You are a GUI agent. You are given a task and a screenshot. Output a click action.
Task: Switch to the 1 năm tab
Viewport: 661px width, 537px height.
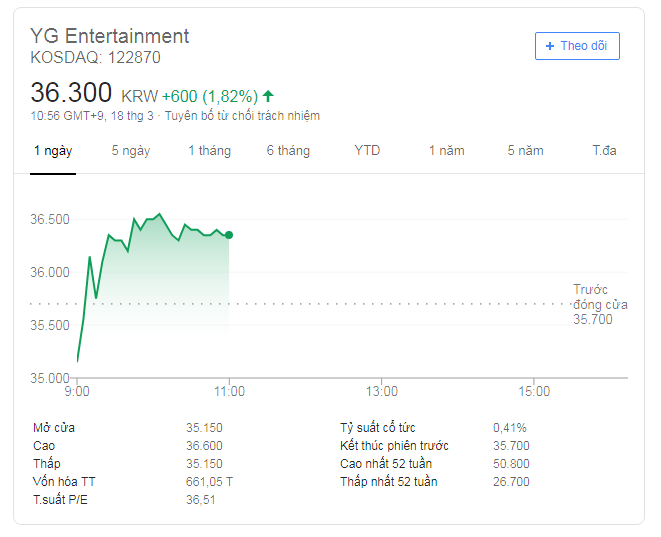(447, 151)
